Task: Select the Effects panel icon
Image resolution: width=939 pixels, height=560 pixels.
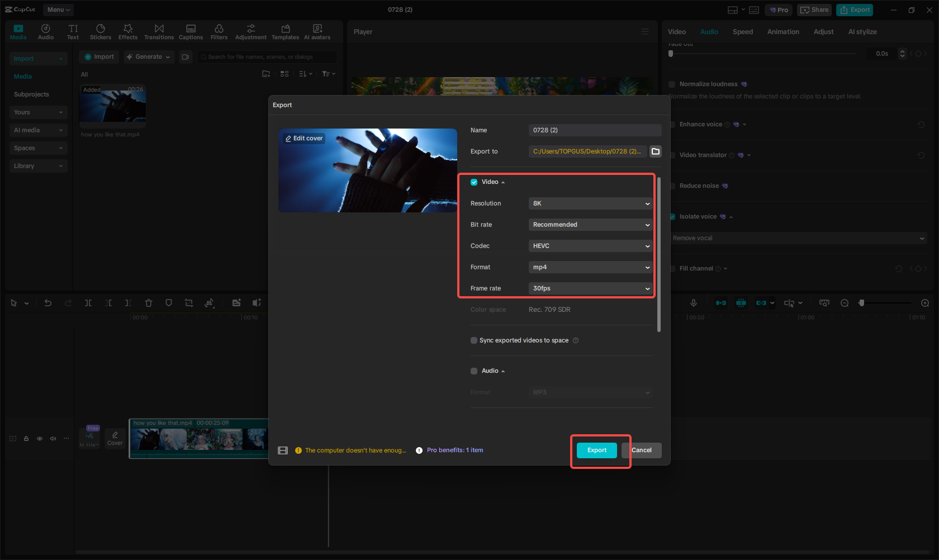Action: tap(128, 31)
